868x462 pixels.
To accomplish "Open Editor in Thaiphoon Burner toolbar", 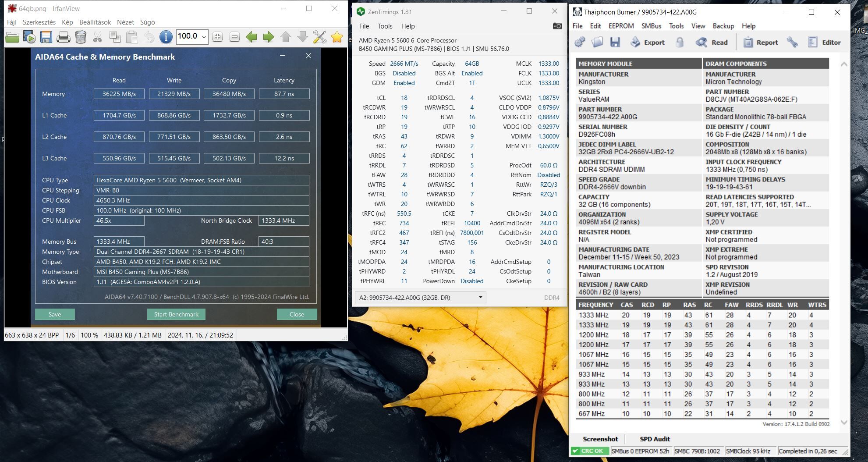I will [x=824, y=43].
